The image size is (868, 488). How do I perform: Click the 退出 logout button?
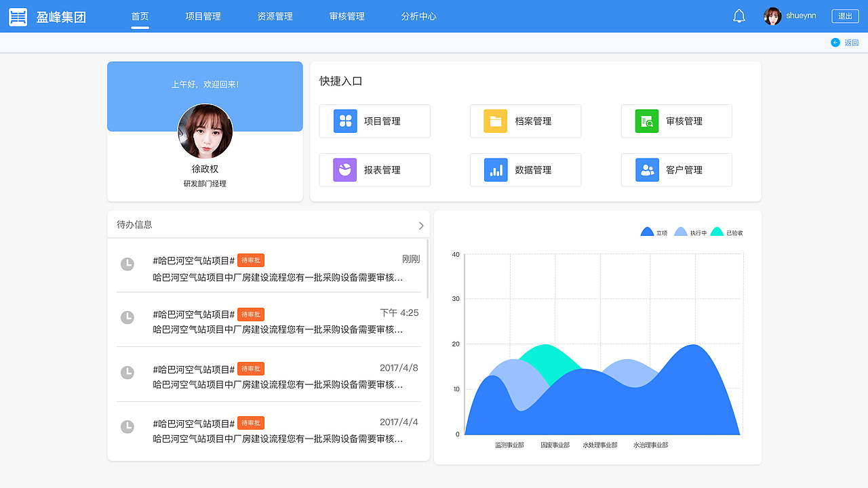click(845, 16)
